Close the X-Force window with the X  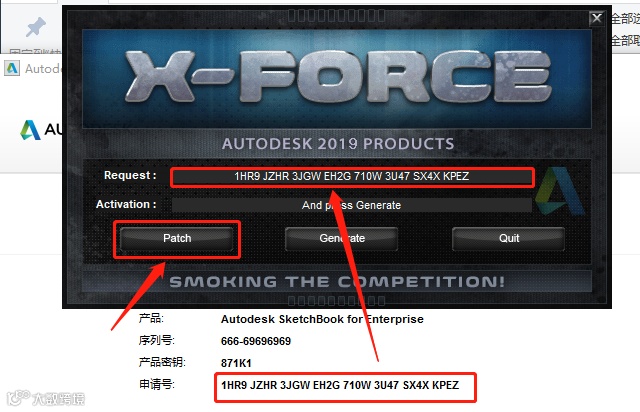(x=597, y=18)
